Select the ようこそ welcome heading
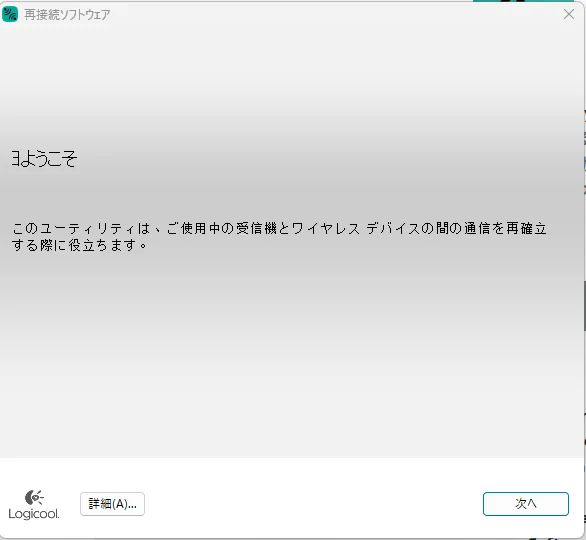 44,158
